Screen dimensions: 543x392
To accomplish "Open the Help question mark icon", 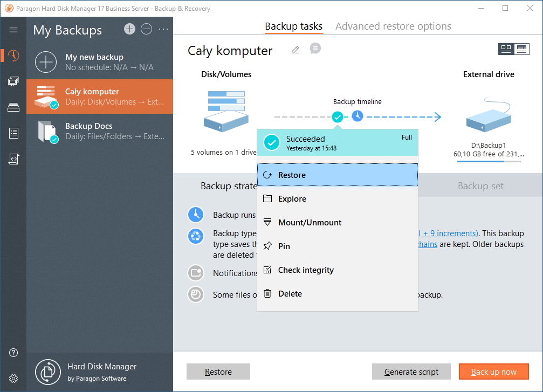I will (13, 353).
